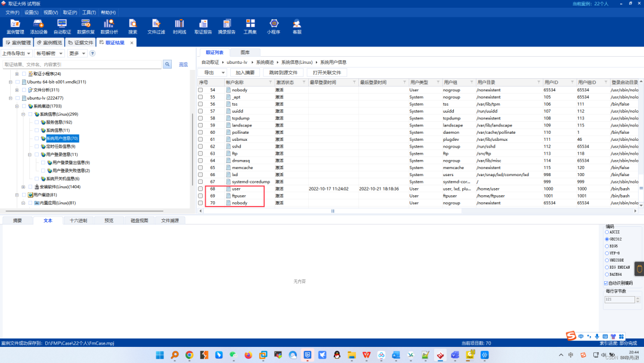Screen dimensions: 644x363
Task: Open File Explorer folder in taskbar
Action: point(352,355)
